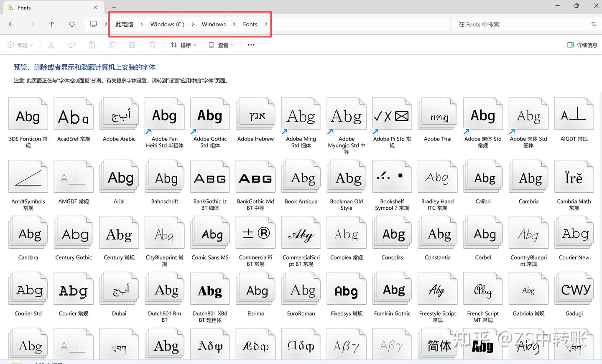The width and height of the screenshot is (602, 364).
Task: Go back with the left arrow
Action: (x=11, y=24)
